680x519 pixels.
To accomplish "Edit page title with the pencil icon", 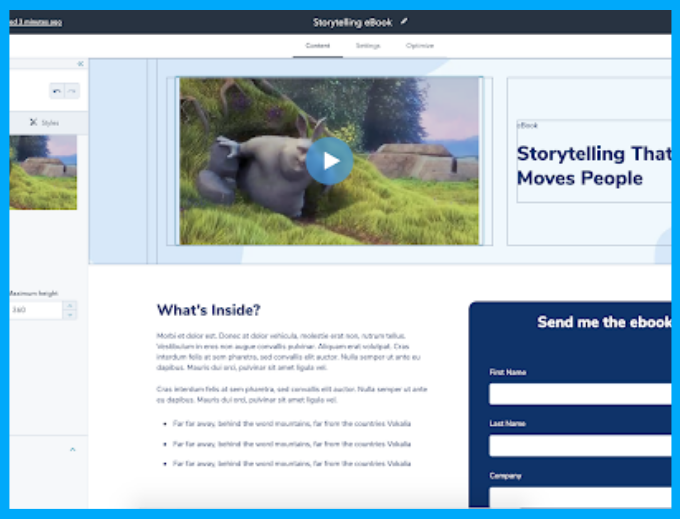I will 404,21.
